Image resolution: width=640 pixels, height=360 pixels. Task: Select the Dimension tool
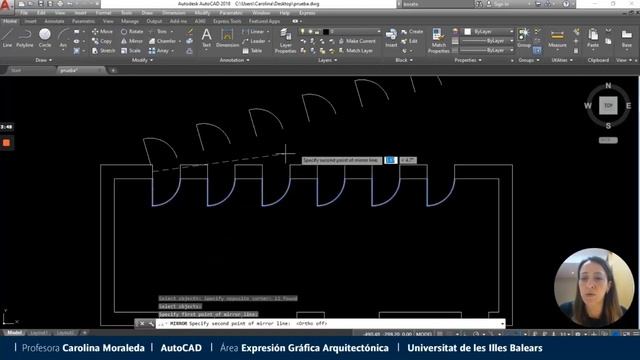227,38
